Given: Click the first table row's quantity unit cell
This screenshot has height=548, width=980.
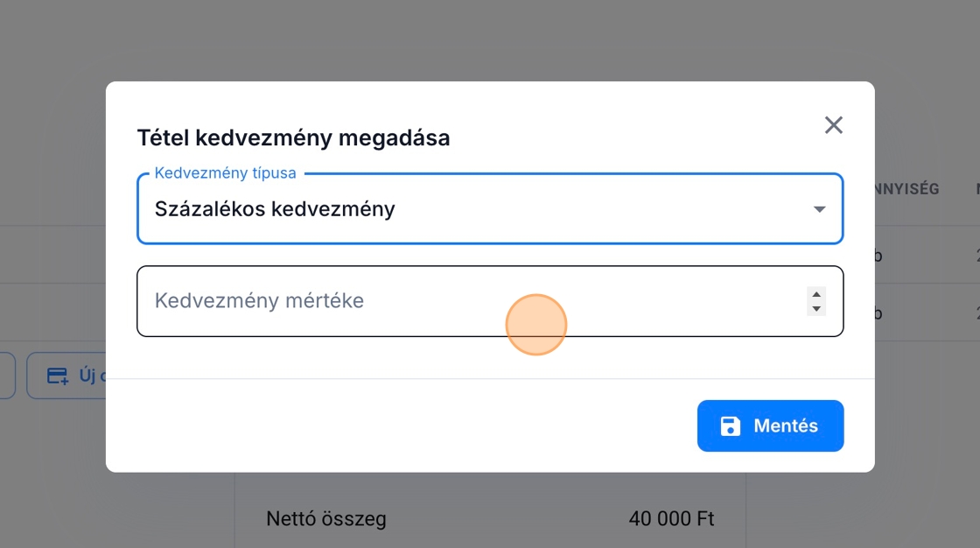Looking at the screenshot, I should [x=878, y=256].
